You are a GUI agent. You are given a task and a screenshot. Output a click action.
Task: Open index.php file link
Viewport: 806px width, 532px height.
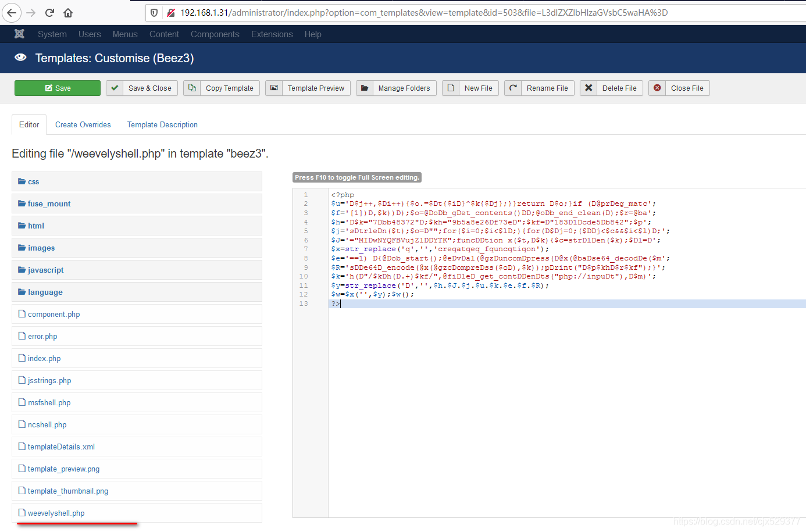(x=44, y=358)
